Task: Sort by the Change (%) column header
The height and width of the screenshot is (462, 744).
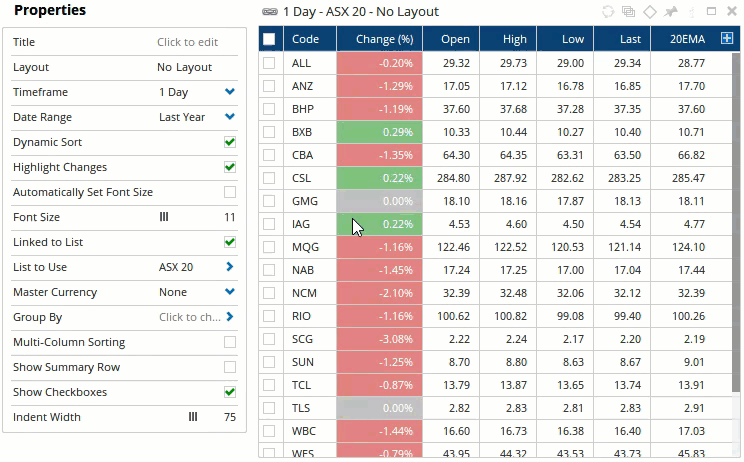Action: click(380, 39)
